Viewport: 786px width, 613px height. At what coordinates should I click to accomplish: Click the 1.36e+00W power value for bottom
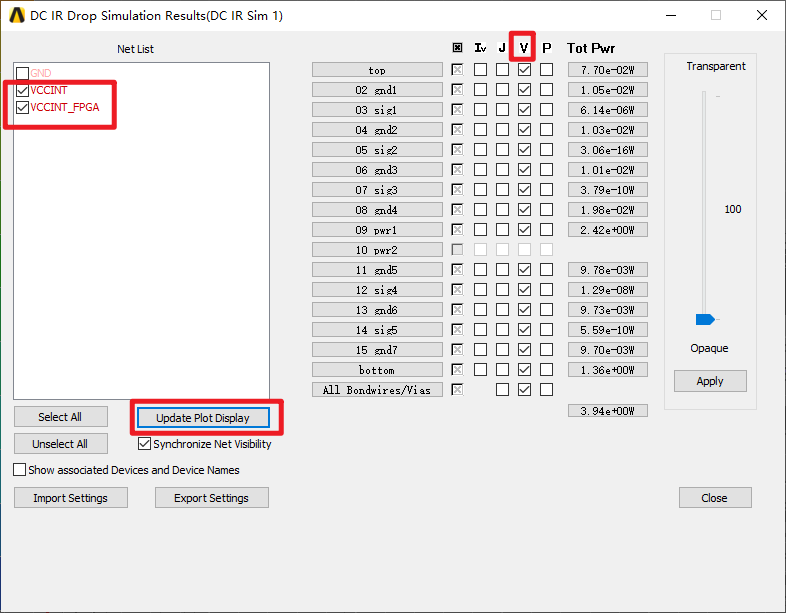pos(608,370)
